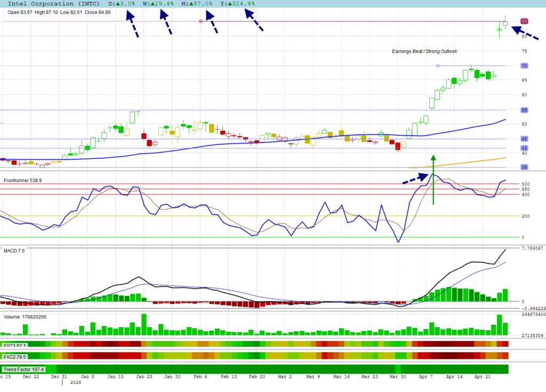Image resolution: width=546 pixels, height=392 pixels.
Task: Click the Intel Corporation (INTC) title
Action: point(52,4)
